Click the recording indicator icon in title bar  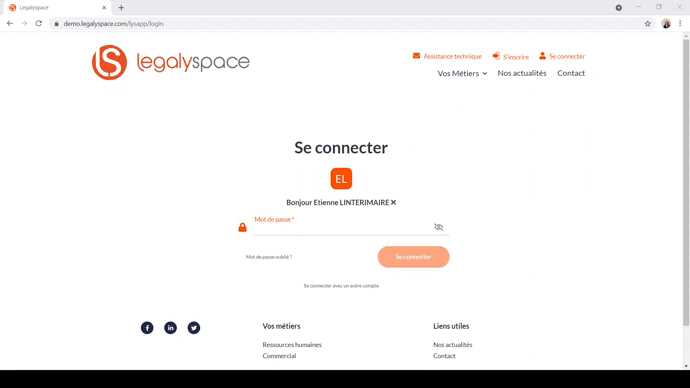[x=619, y=7]
